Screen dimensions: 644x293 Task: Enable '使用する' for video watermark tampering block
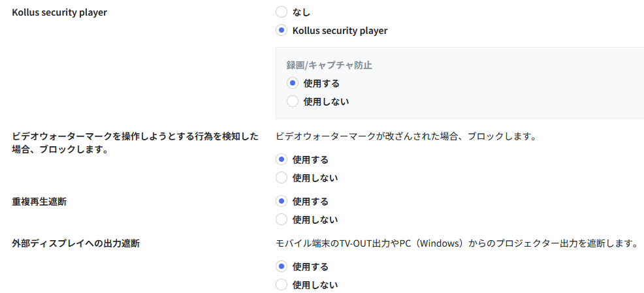tap(282, 160)
